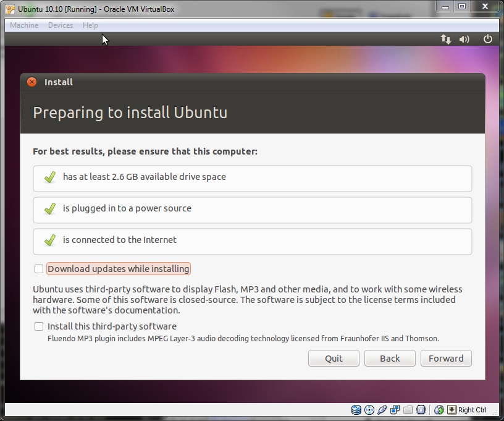Open the Ubuntu power session menu

[x=487, y=39]
